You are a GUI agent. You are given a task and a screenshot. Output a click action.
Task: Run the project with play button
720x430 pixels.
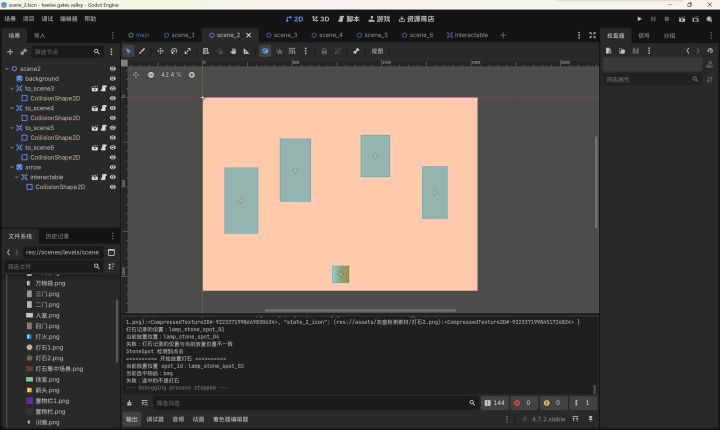pyautogui.click(x=639, y=19)
